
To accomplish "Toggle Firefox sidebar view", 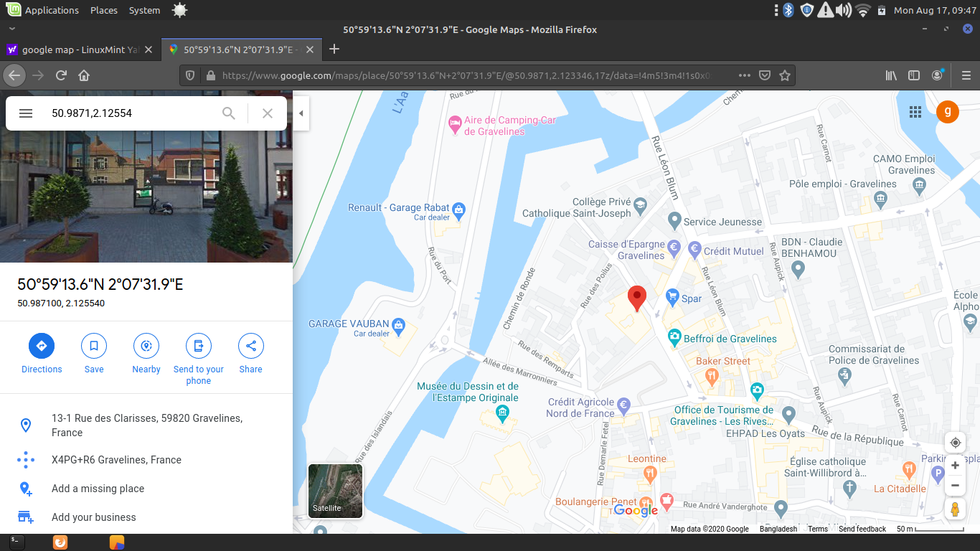I will point(914,75).
